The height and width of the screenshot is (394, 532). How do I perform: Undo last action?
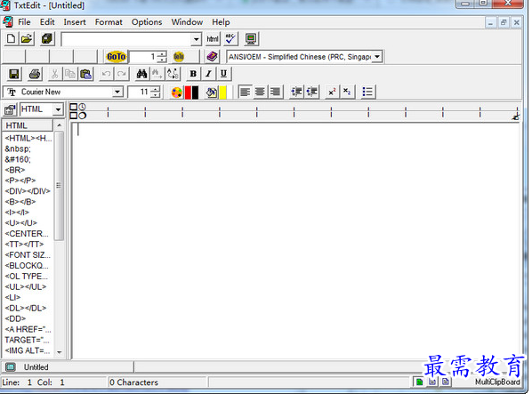[106, 74]
